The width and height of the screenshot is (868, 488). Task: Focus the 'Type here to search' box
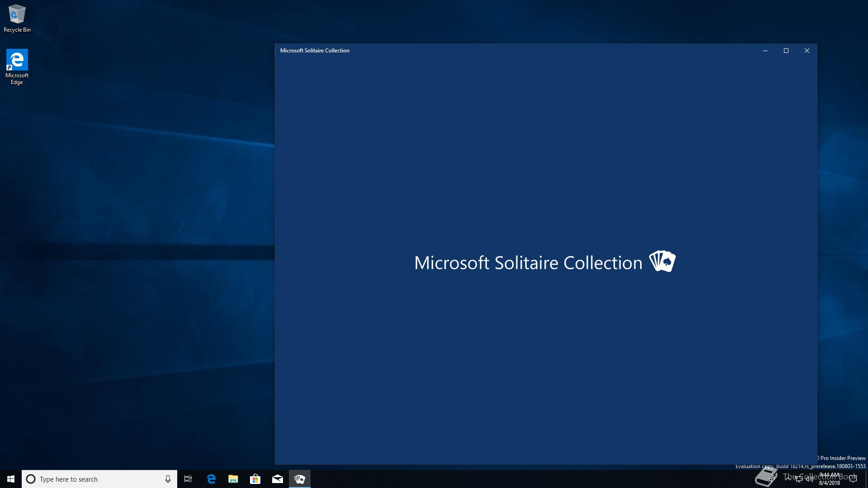click(x=99, y=479)
